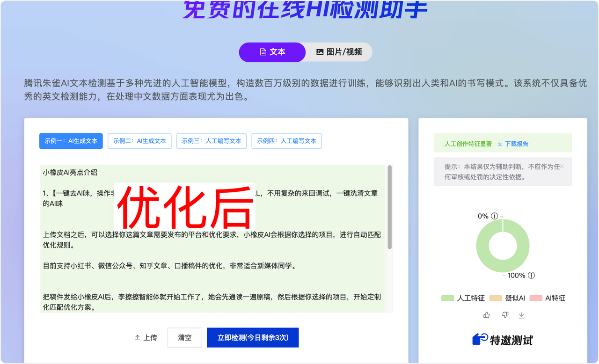Click the 提示 disclaimer text
Viewport: 599px width, 364px height.
[502, 172]
